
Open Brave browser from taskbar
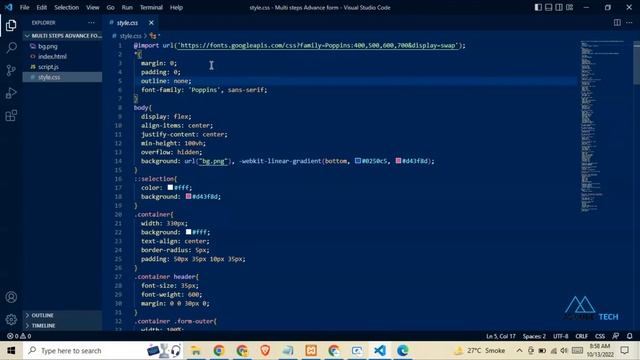pos(265,351)
